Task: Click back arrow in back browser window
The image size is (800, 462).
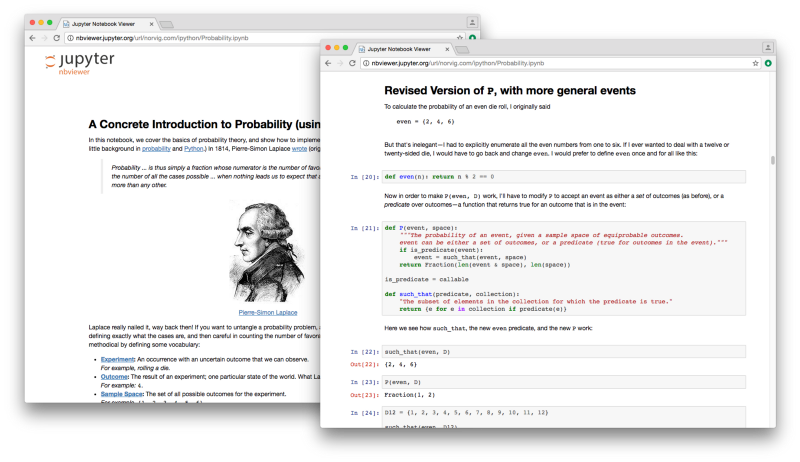Action: [x=32, y=38]
